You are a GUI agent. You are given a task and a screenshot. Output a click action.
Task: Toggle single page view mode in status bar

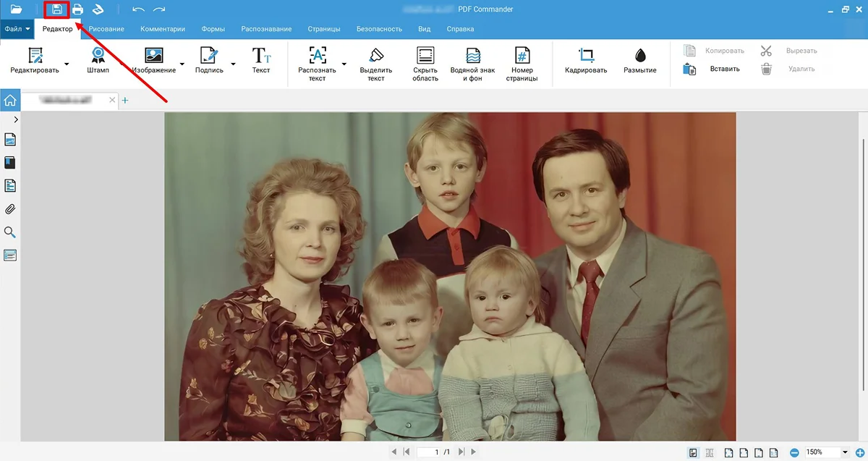[x=693, y=452]
